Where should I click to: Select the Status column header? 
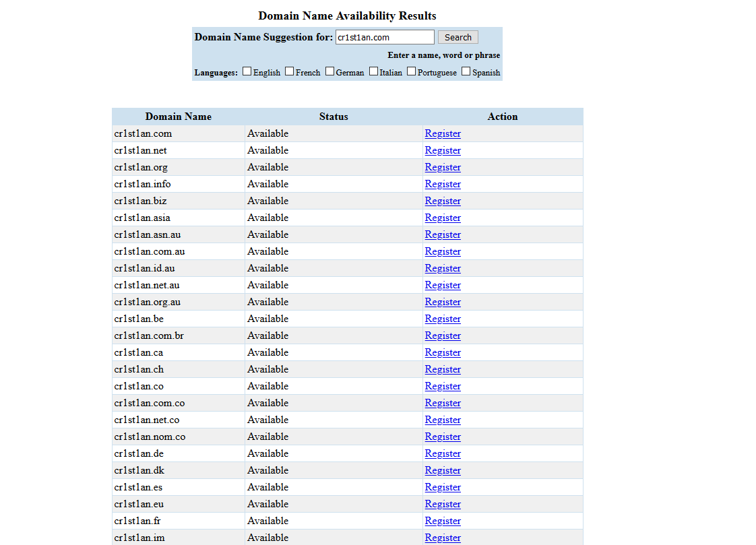point(334,117)
